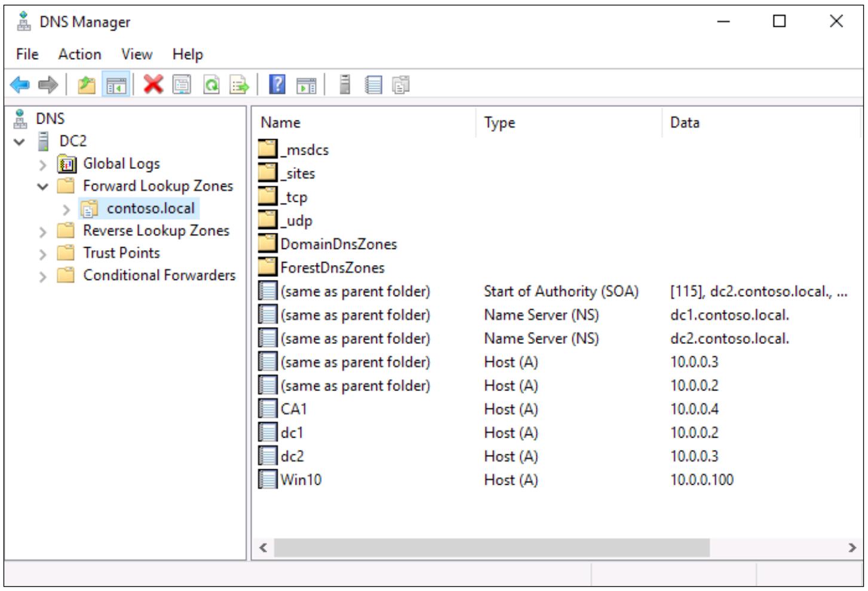This screenshot has width=868, height=591.
Task: Toggle the action pane icon
Action: (306, 85)
